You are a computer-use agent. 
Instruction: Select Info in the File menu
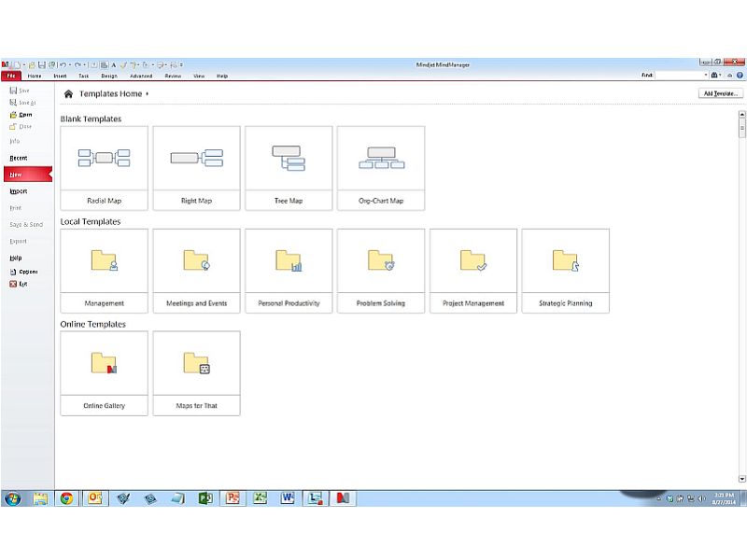[x=15, y=141]
